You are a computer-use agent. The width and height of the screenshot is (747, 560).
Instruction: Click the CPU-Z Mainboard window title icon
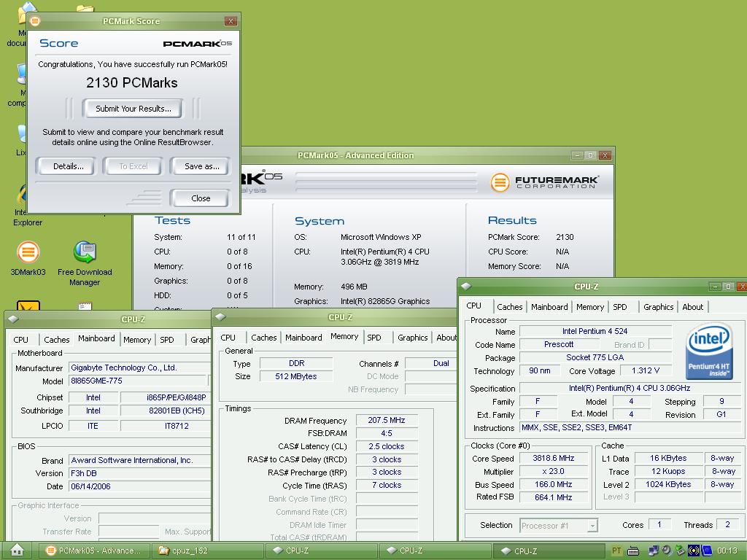point(13,319)
